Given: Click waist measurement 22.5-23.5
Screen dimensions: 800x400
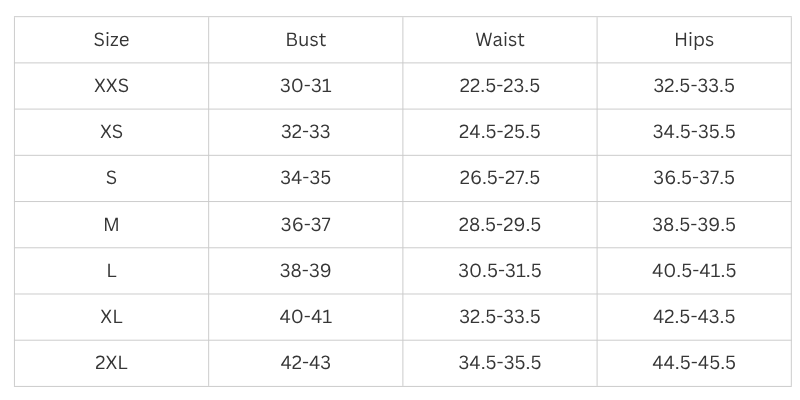Looking at the screenshot, I should (x=500, y=86).
